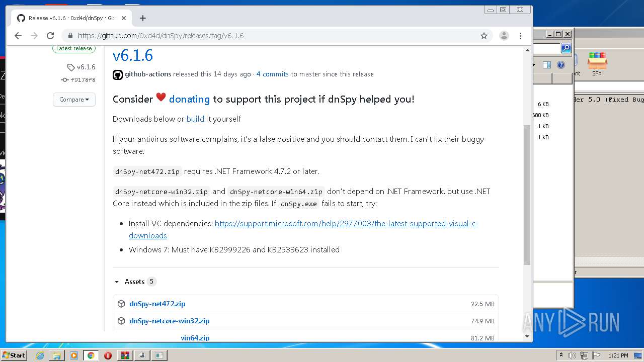Open Internet Explorer from the taskbar

(x=40, y=355)
